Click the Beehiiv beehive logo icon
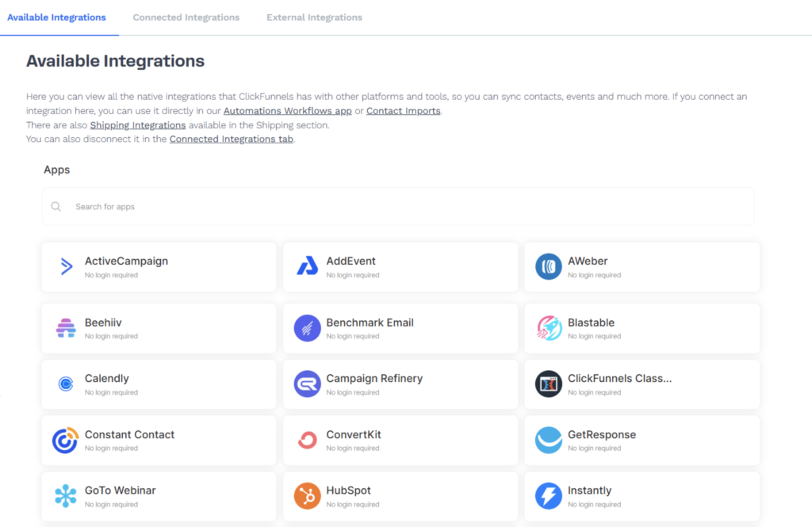Image resolution: width=812 pixels, height=527 pixels. coord(66,328)
